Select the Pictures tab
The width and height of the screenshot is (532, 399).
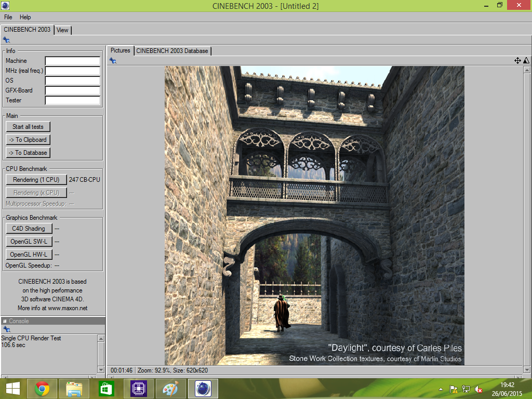(x=120, y=50)
